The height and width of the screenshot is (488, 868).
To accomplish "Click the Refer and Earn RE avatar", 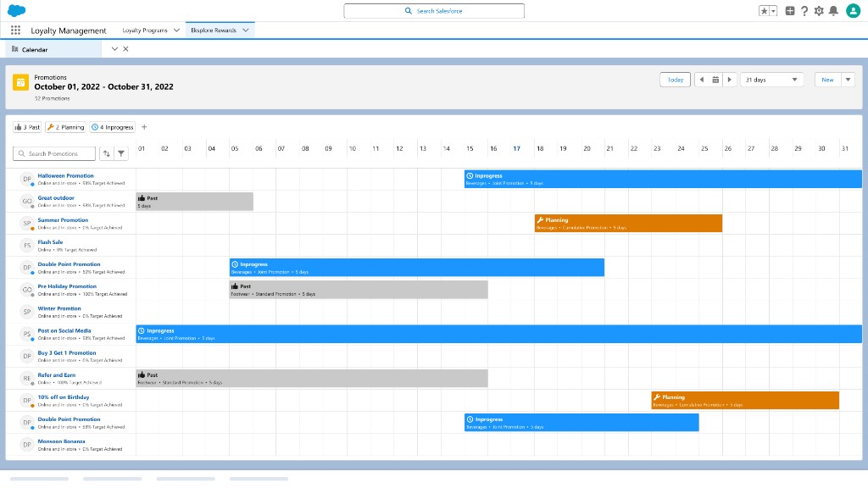I will (26, 378).
